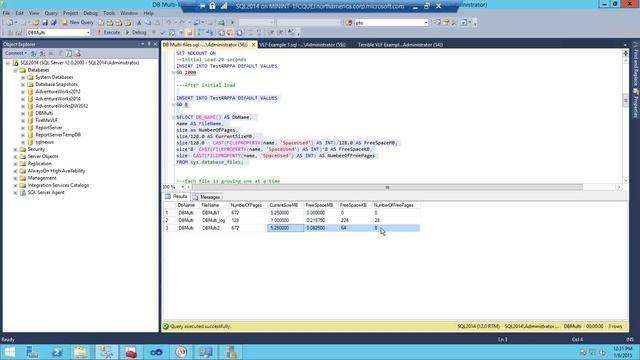This screenshot has width=640, height=360.
Task: Expand the System Databases node
Action: pos(23,77)
